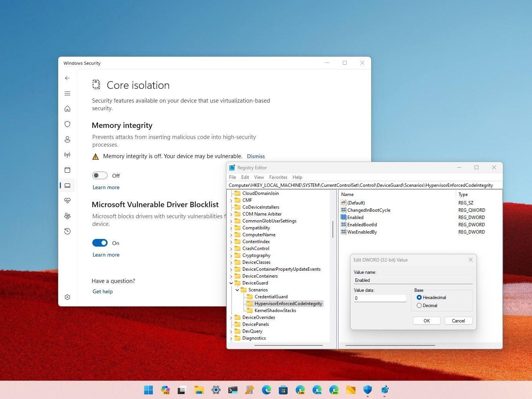Open Windows Security settings via gear icon
This screenshot has width=532, height=399.
pyautogui.click(x=67, y=297)
